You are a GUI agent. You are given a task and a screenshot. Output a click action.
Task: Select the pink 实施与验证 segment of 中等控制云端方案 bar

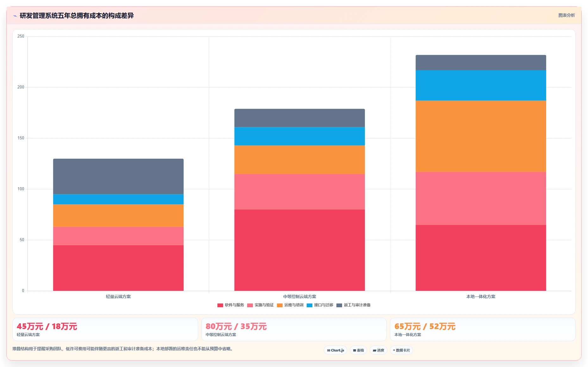tap(300, 192)
